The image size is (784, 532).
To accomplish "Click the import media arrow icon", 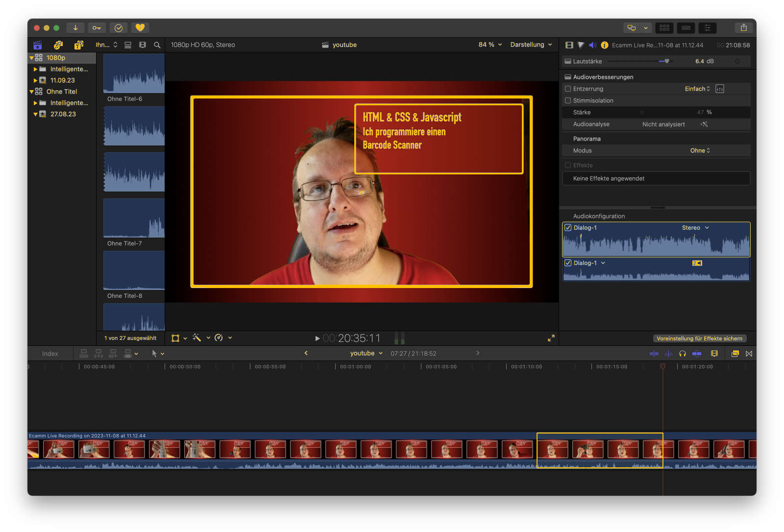I will point(75,28).
